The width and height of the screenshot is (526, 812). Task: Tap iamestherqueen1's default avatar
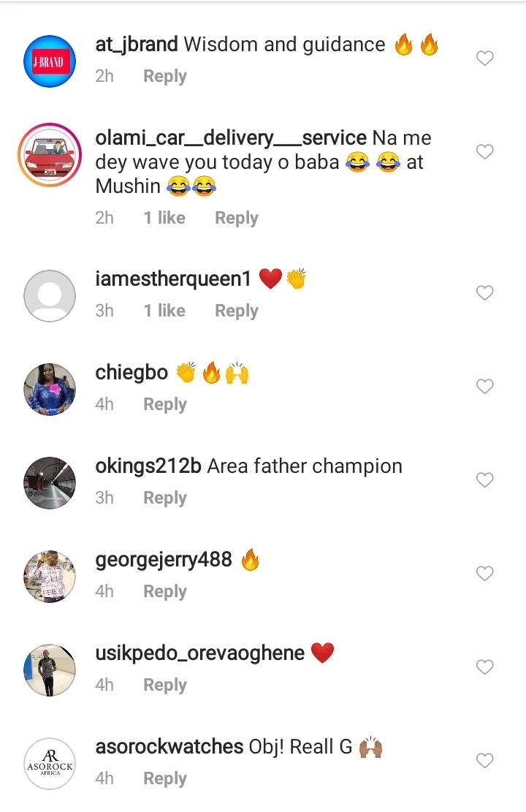(50, 296)
